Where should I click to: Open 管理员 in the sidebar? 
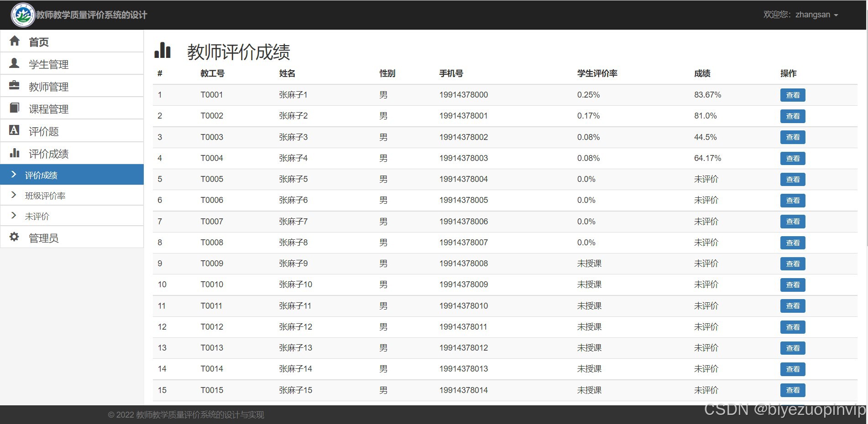tap(72, 238)
